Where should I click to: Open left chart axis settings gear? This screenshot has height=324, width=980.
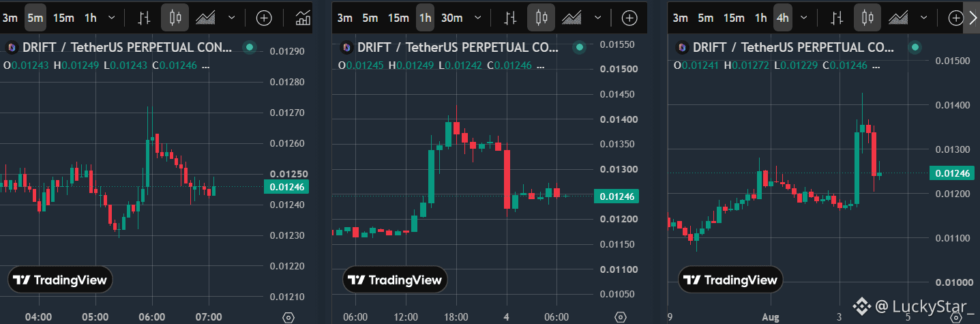(x=288, y=317)
